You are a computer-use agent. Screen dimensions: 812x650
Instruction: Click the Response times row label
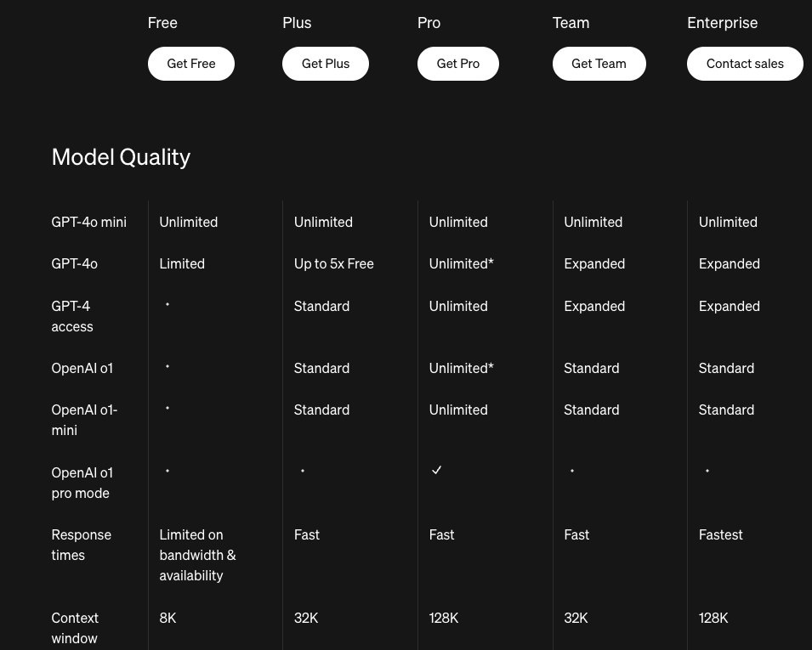(81, 545)
